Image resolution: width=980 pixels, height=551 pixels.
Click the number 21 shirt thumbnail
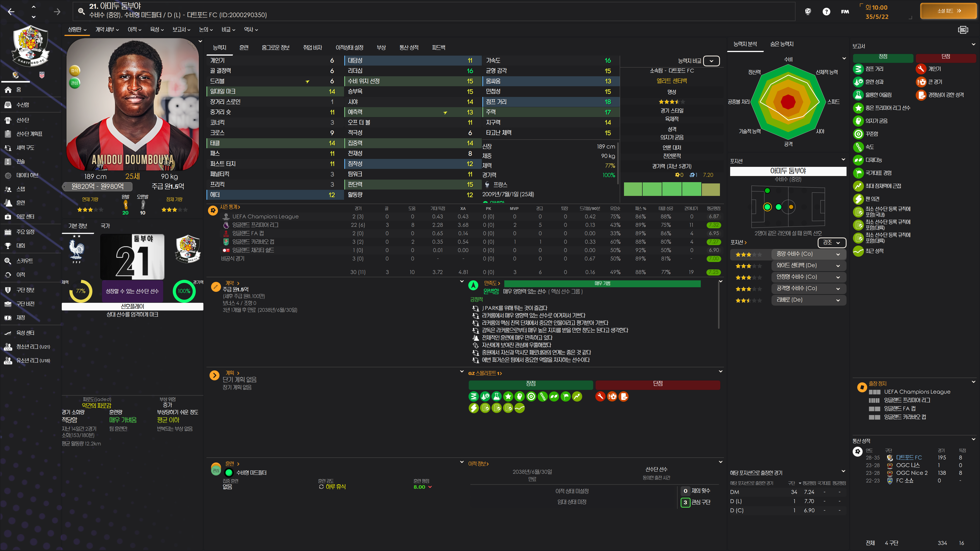point(132,257)
